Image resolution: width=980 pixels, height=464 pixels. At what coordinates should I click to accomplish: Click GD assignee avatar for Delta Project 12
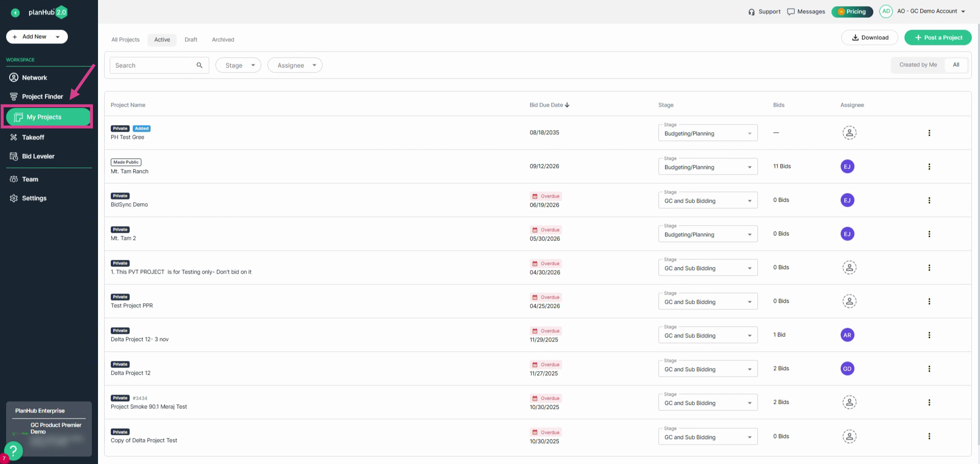[847, 369]
